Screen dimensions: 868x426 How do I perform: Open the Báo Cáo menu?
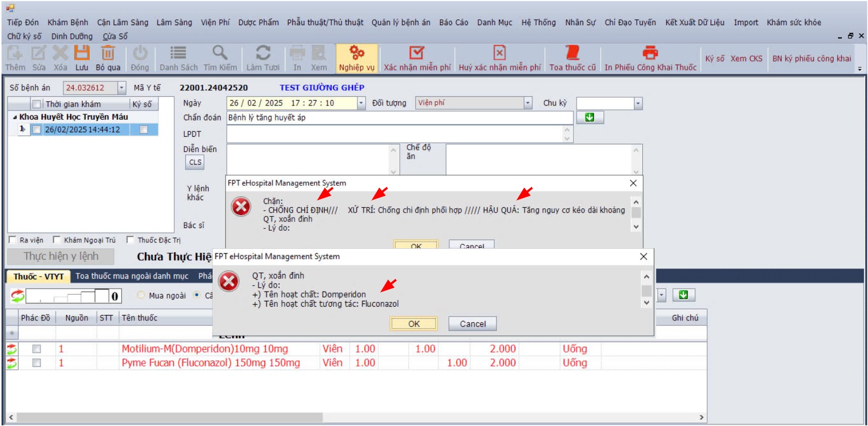click(x=454, y=22)
